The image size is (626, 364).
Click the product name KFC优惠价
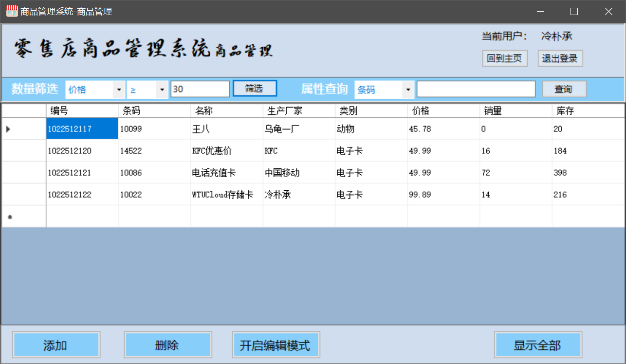[x=227, y=151]
